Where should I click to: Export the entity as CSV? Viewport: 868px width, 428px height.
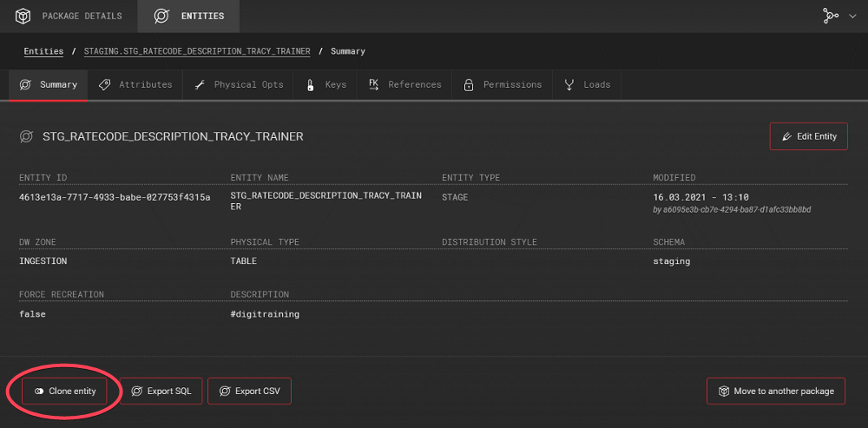coord(249,392)
